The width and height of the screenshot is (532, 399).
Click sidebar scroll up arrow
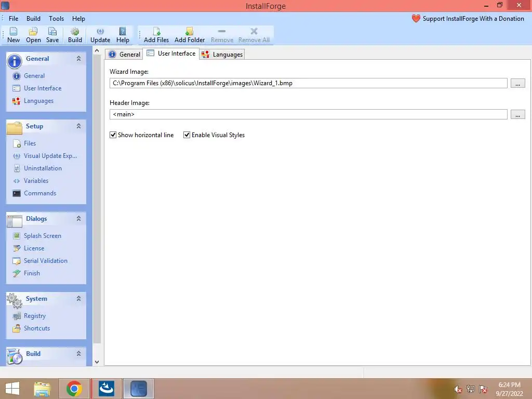[97, 51]
